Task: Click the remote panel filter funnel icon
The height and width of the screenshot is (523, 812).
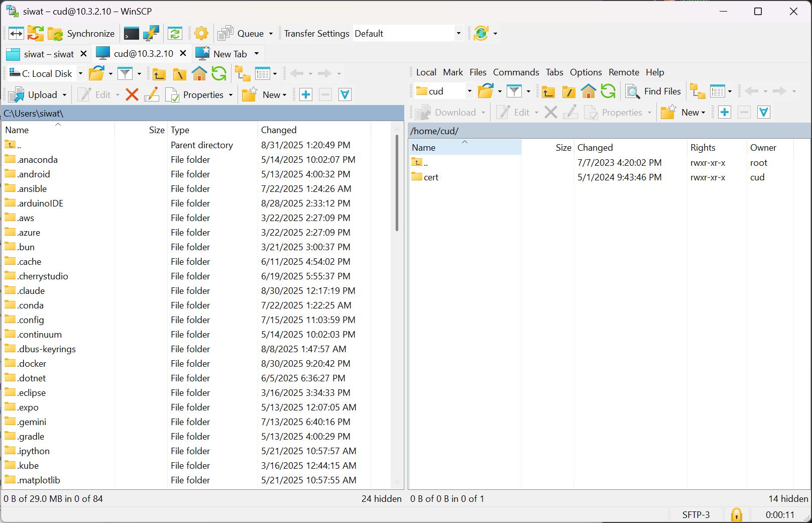Action: (x=514, y=91)
